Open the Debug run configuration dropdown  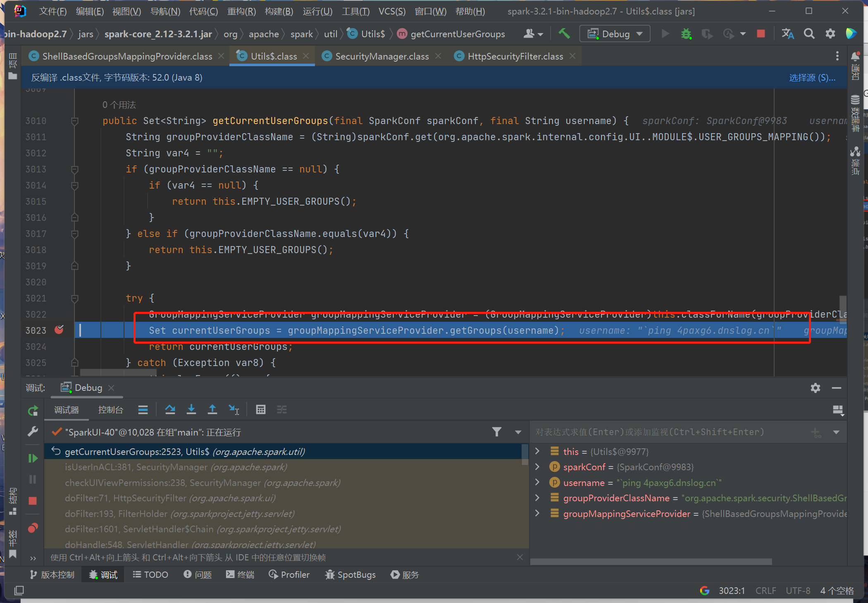coord(615,33)
